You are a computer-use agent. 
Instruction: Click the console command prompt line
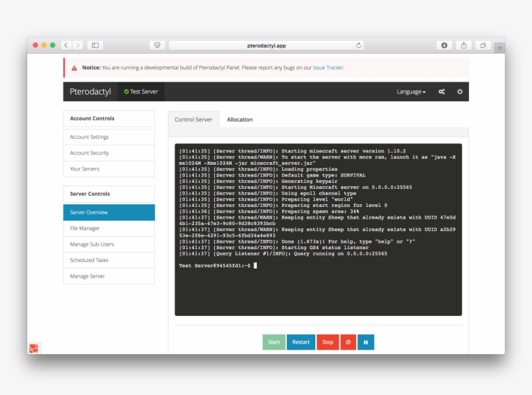tap(218, 265)
